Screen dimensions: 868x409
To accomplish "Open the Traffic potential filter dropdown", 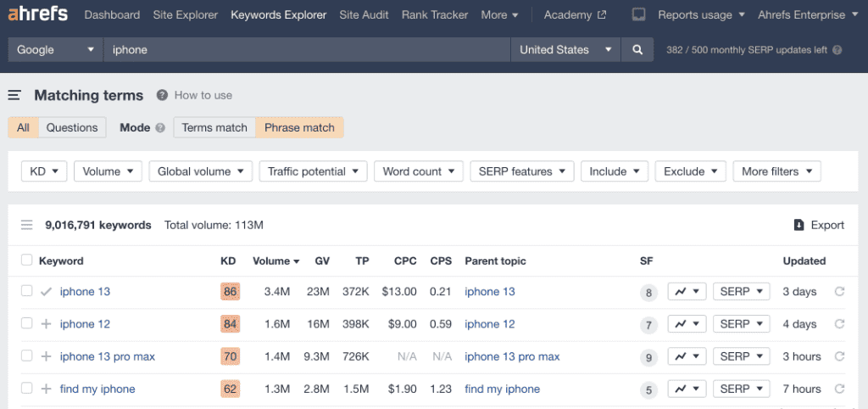I will point(314,171).
